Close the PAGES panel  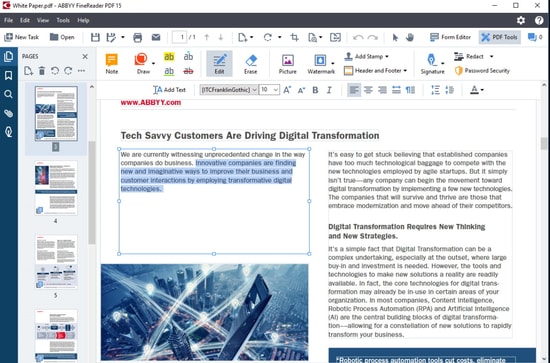tap(85, 56)
